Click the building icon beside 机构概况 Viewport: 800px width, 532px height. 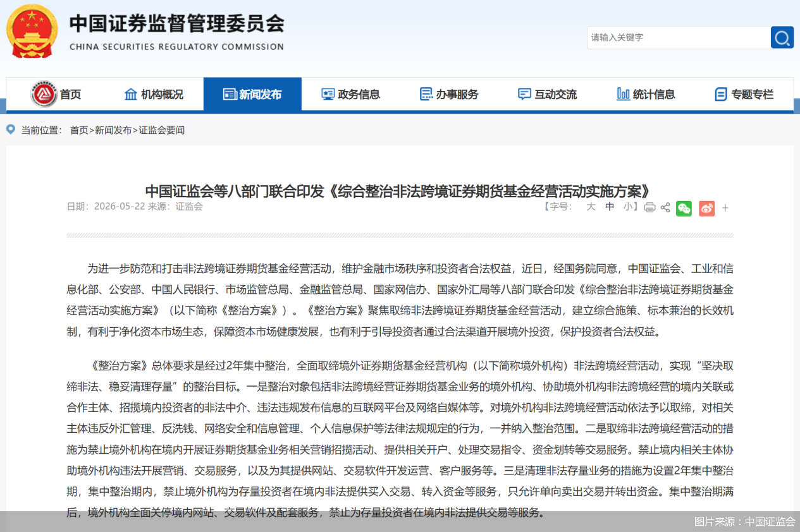[131, 94]
